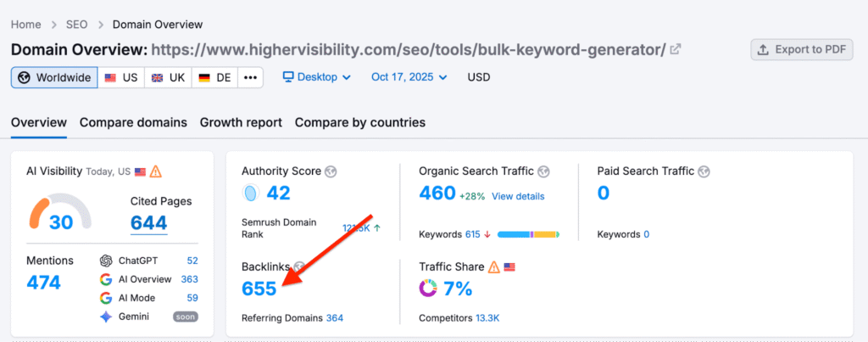Open the external link icon beside the URL
This screenshot has width=868, height=342.
pyautogui.click(x=676, y=49)
